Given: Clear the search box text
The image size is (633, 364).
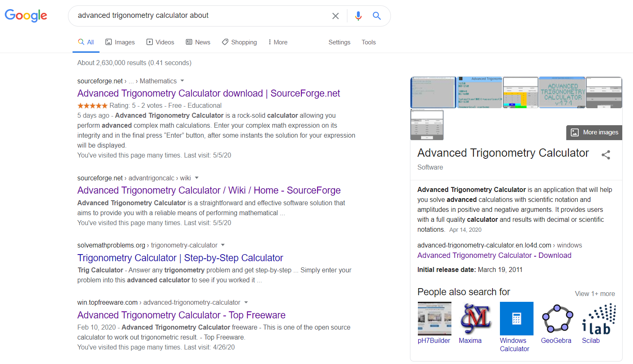Looking at the screenshot, I should [335, 16].
